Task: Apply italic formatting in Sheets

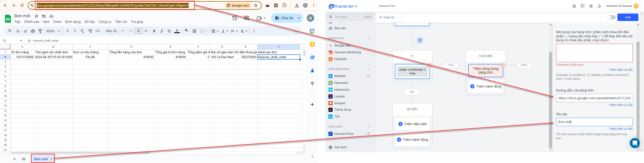Action: (162, 31)
